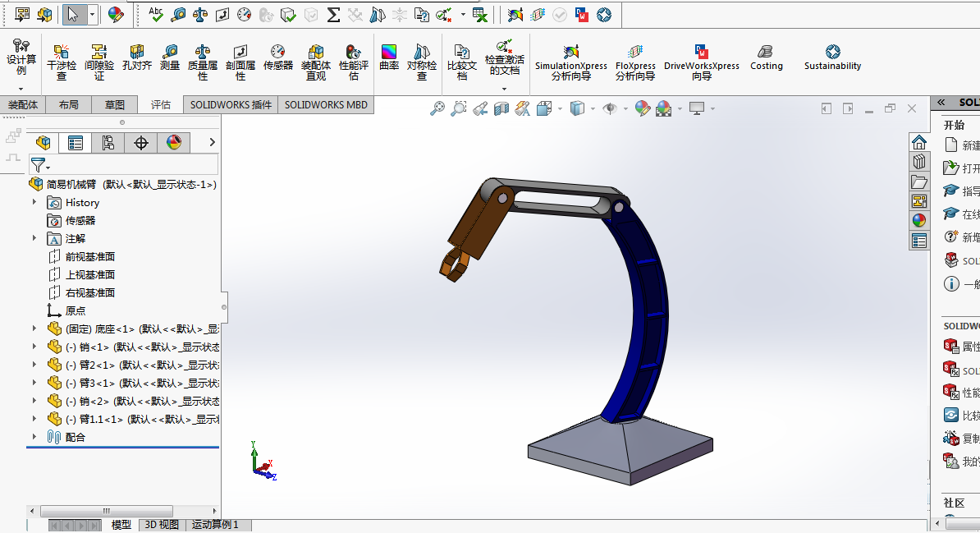Open the 设计算例 dropdown arrow

pyautogui.click(x=21, y=89)
